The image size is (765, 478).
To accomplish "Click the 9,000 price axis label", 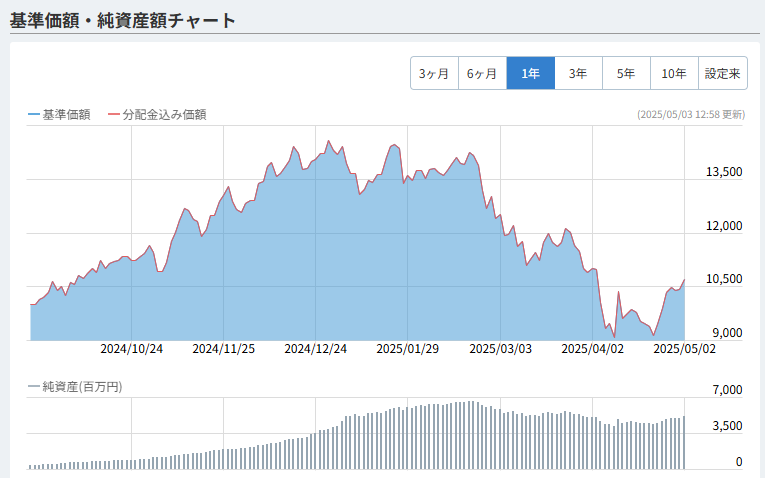I will (727, 333).
